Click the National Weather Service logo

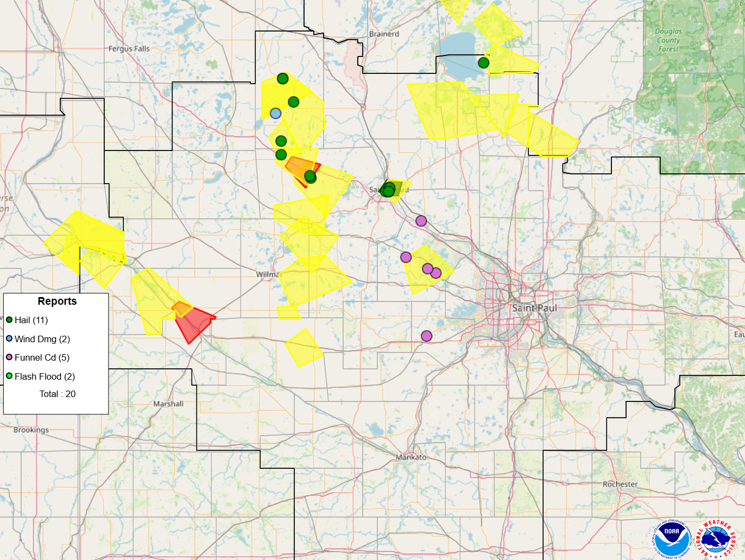pos(717,539)
